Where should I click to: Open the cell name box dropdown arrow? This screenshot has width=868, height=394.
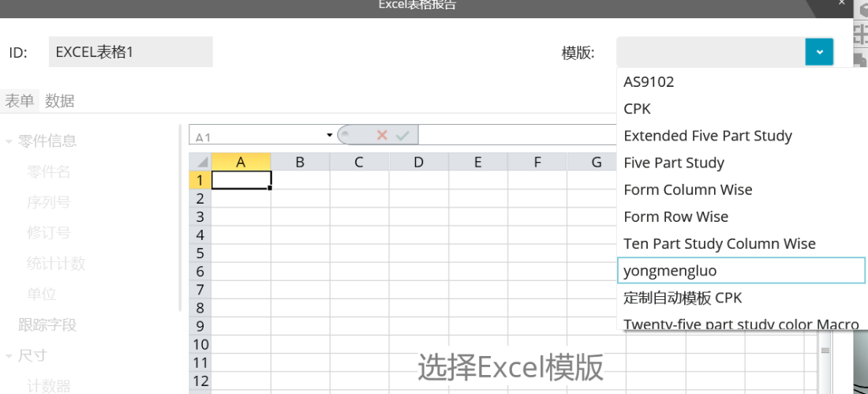pos(330,135)
